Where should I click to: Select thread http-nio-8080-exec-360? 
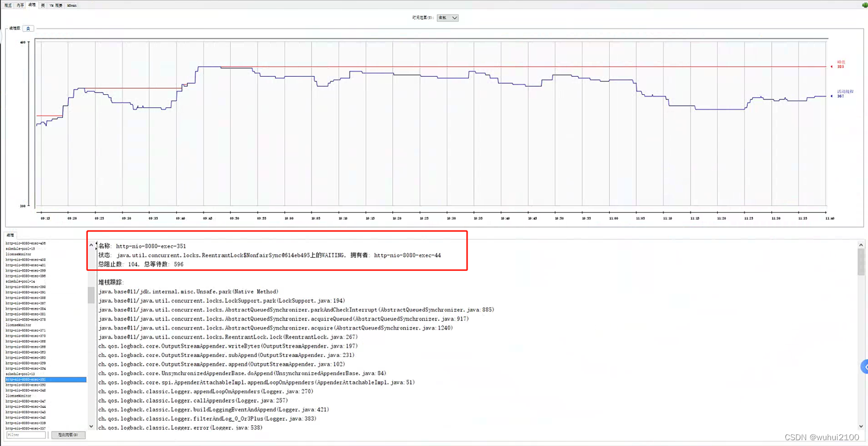coord(25,358)
